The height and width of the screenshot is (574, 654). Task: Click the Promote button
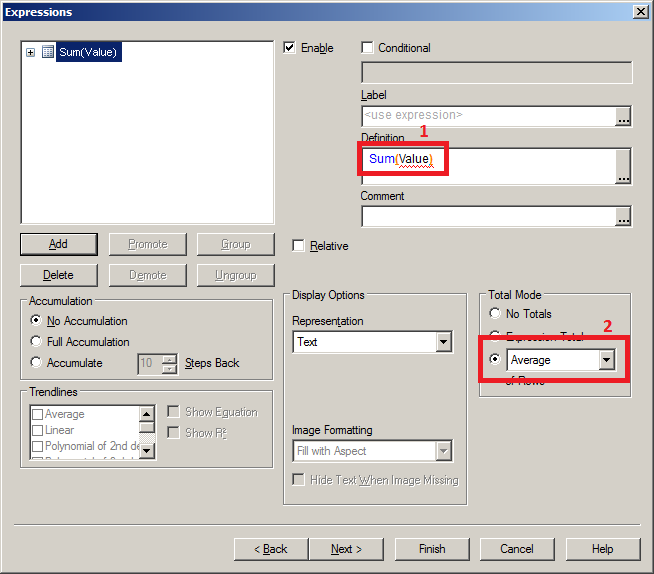click(x=148, y=244)
